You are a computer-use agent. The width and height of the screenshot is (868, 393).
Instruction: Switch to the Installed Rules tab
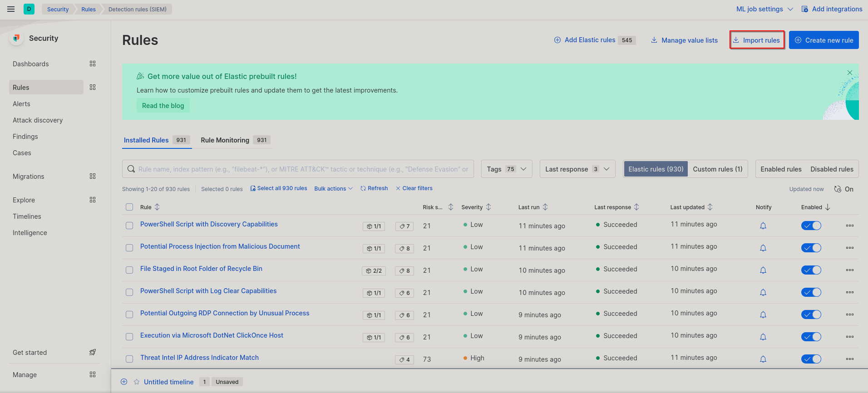(x=157, y=140)
